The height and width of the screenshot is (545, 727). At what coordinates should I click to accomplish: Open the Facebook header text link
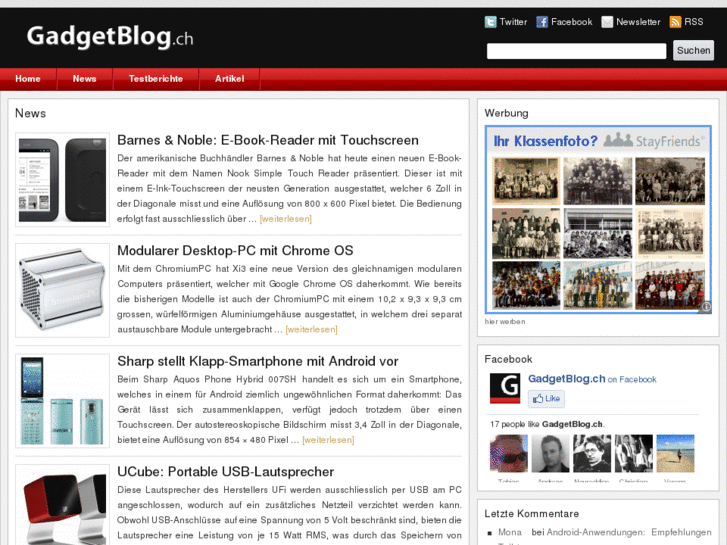coord(572,22)
